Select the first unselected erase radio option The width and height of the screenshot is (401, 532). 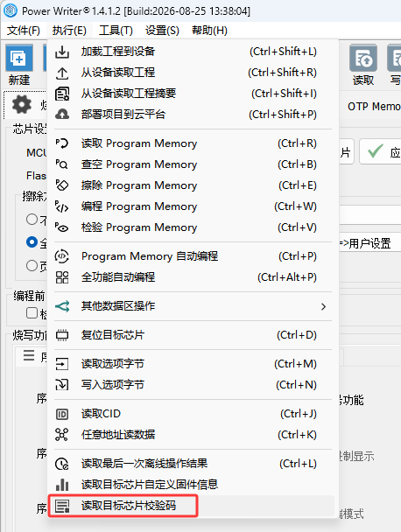[32, 219]
